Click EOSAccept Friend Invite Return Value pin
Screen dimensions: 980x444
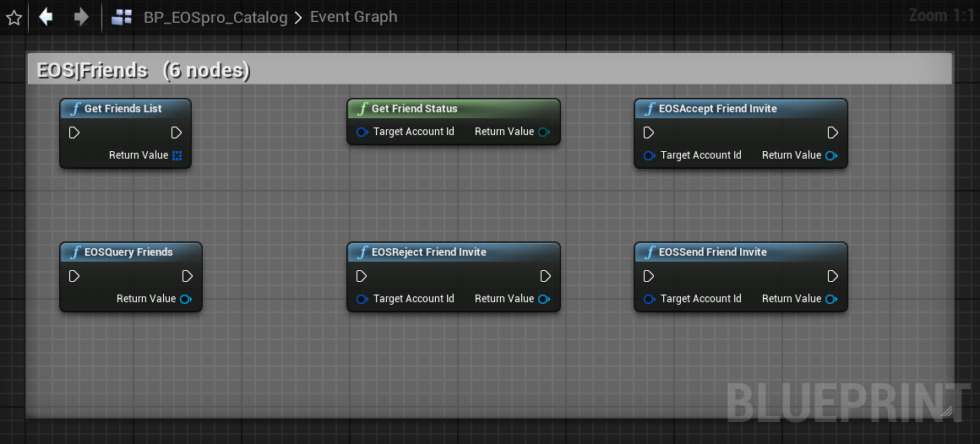831,155
